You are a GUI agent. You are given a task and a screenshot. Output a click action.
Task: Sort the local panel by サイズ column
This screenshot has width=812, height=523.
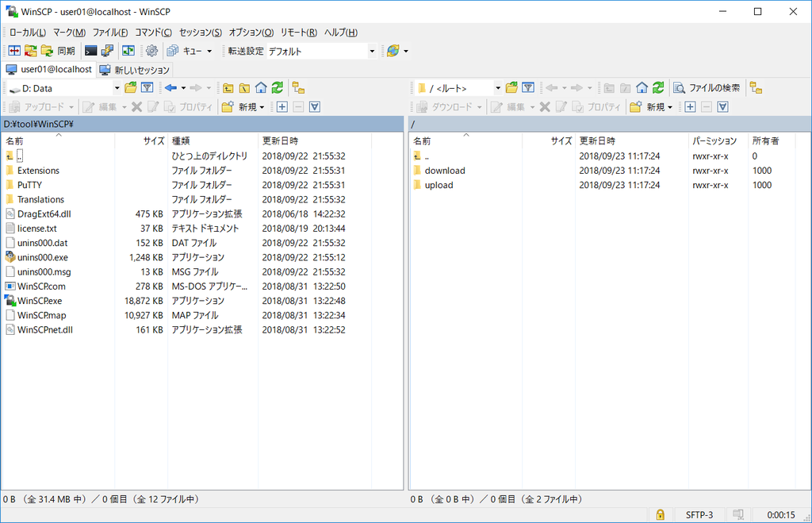click(141, 140)
